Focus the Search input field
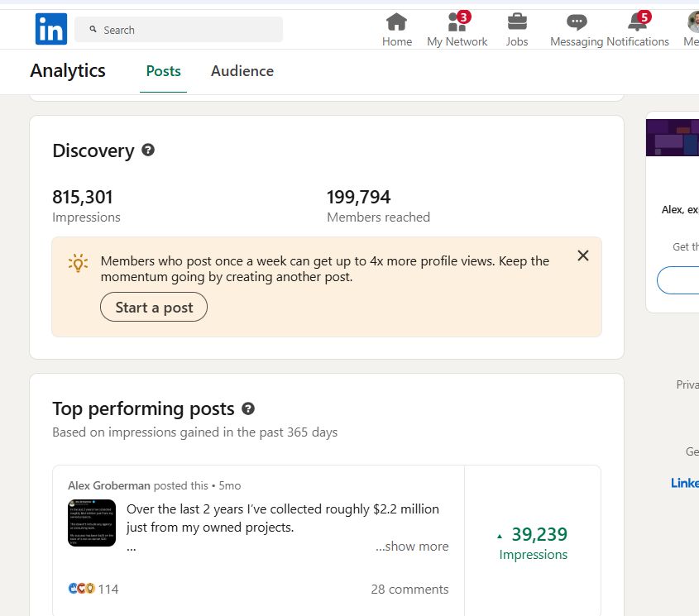 (179, 30)
